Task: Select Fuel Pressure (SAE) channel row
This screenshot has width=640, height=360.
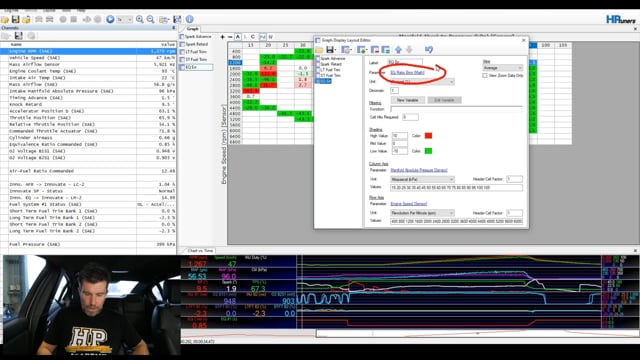Action: 88,244
